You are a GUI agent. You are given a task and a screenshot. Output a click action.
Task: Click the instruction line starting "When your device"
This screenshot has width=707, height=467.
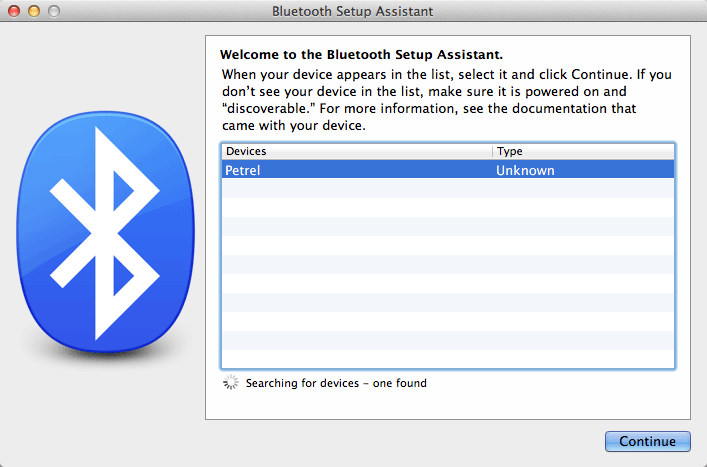(447, 75)
